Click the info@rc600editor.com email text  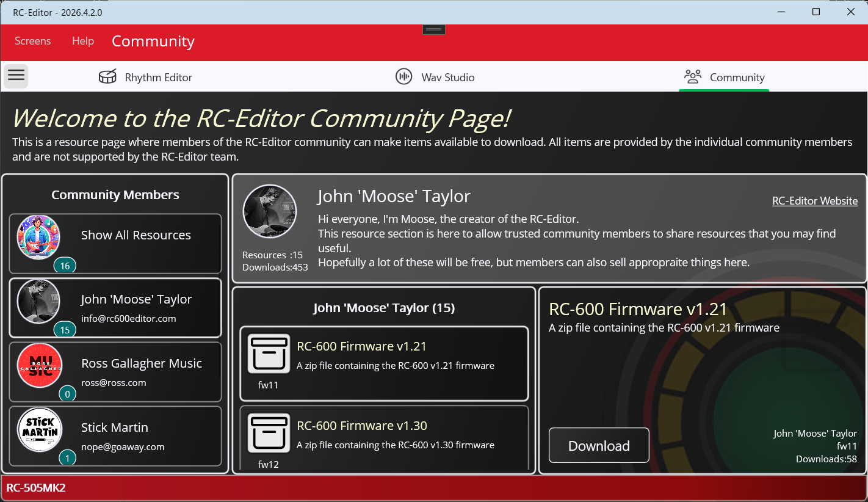click(x=129, y=318)
